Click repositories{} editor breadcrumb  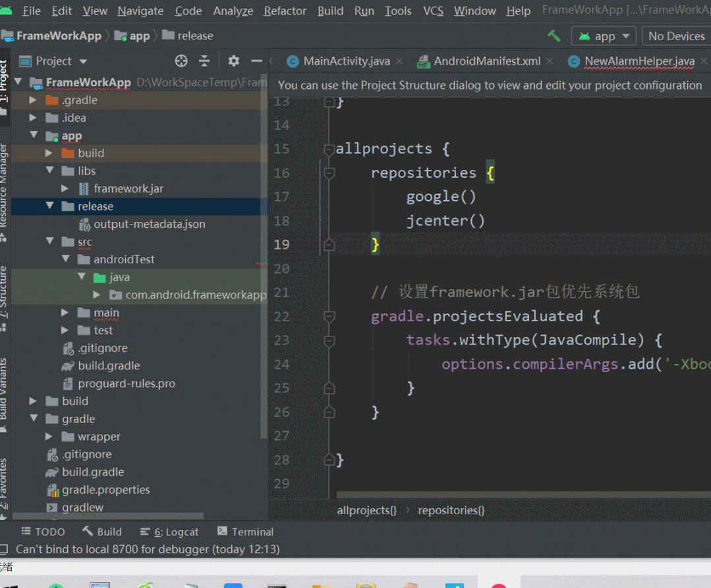tap(451, 510)
